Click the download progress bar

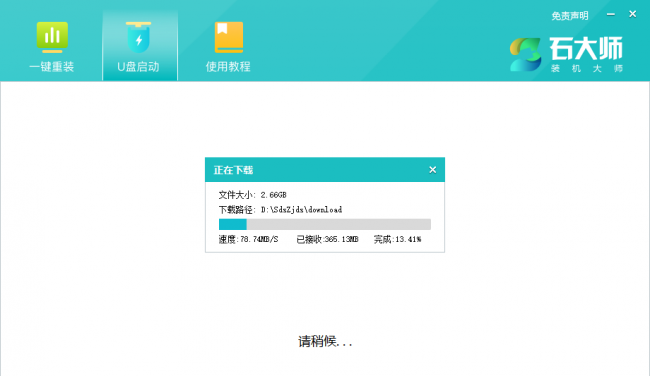325,224
